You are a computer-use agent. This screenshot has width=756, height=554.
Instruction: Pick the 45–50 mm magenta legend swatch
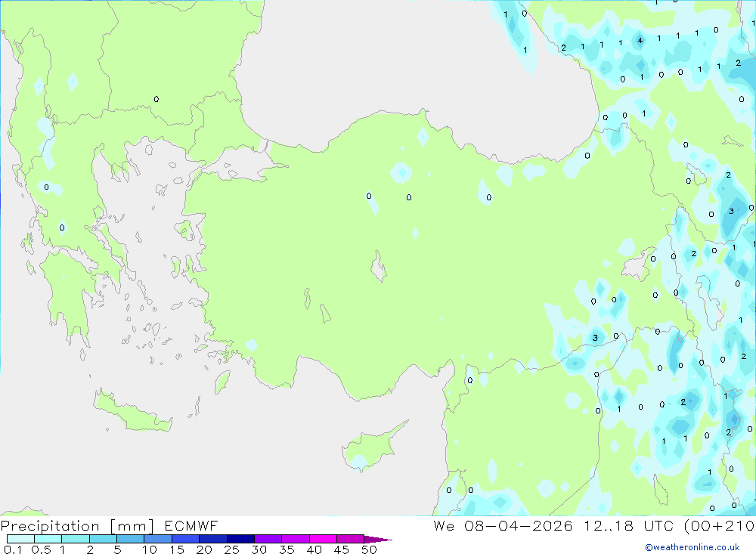click(350, 539)
